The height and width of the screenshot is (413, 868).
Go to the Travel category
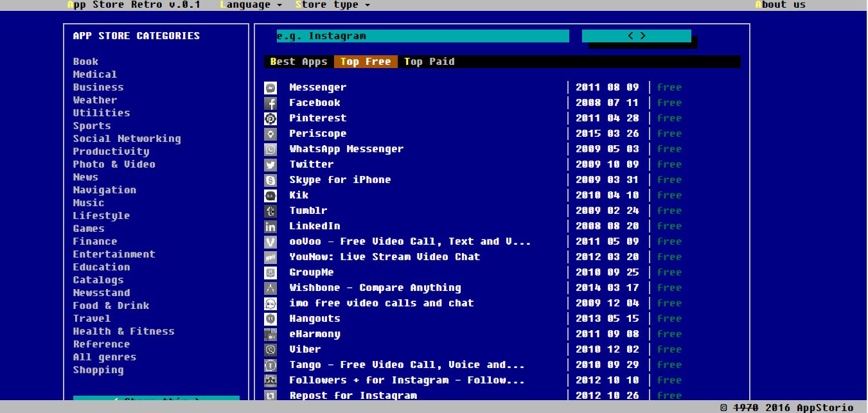(x=92, y=319)
